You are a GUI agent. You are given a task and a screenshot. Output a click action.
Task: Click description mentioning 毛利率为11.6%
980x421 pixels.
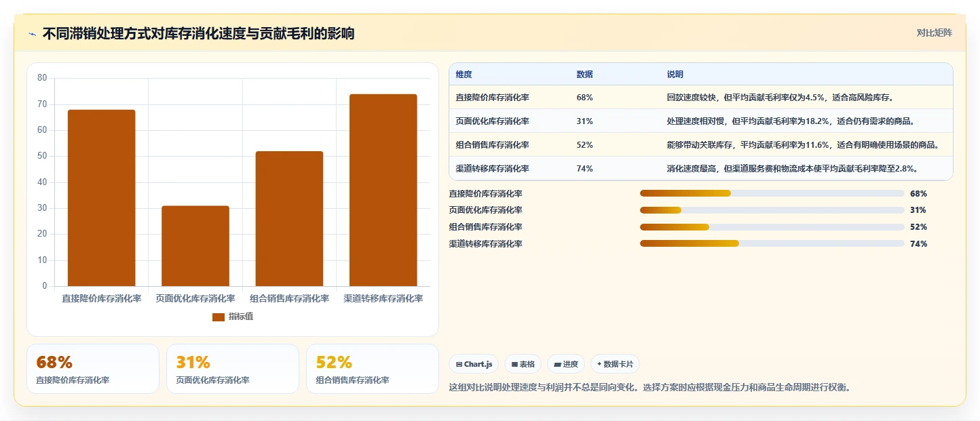pyautogui.click(x=804, y=145)
